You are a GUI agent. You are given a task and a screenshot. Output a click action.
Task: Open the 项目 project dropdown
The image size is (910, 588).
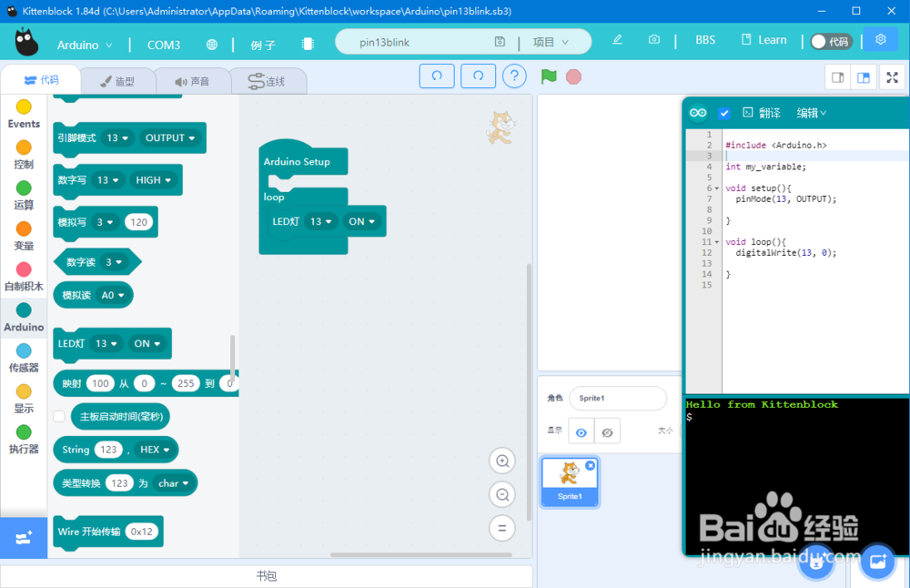click(x=551, y=42)
